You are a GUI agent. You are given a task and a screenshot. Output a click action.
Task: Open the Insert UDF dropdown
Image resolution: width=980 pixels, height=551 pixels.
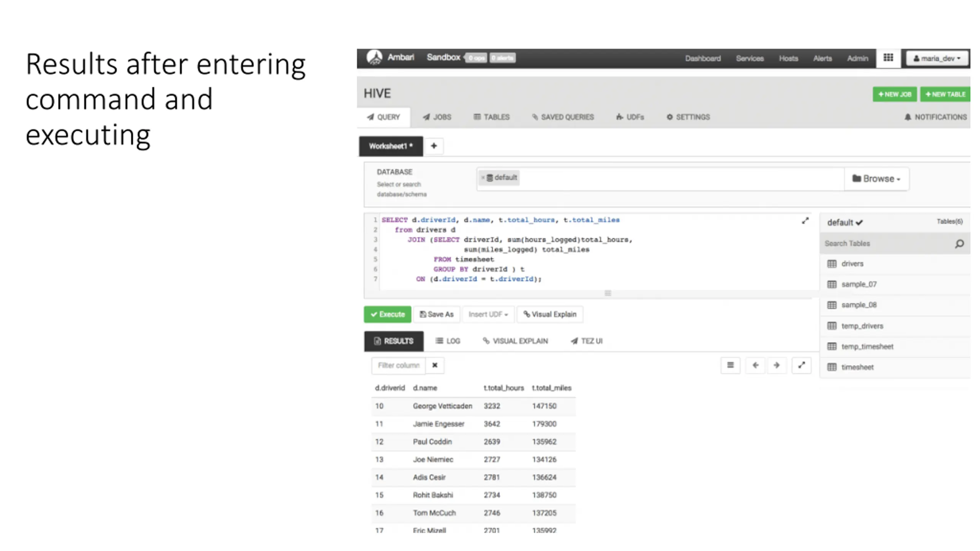[488, 314]
